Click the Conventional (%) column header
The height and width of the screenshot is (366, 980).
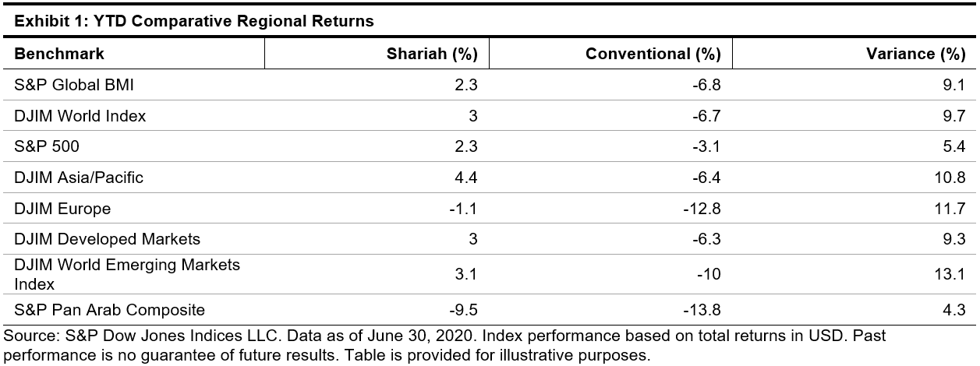pyautogui.click(x=653, y=54)
